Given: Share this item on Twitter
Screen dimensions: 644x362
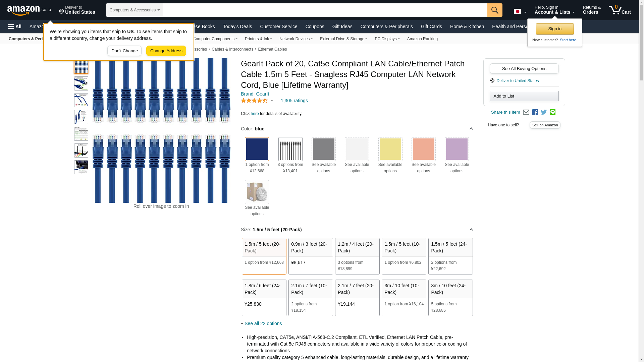Looking at the screenshot, I should tap(544, 112).
